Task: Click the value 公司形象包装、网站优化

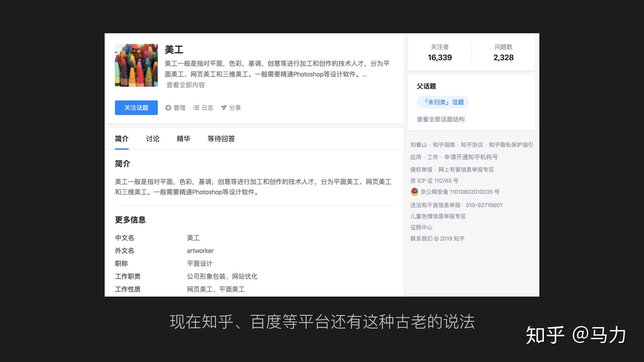Action: click(x=222, y=276)
